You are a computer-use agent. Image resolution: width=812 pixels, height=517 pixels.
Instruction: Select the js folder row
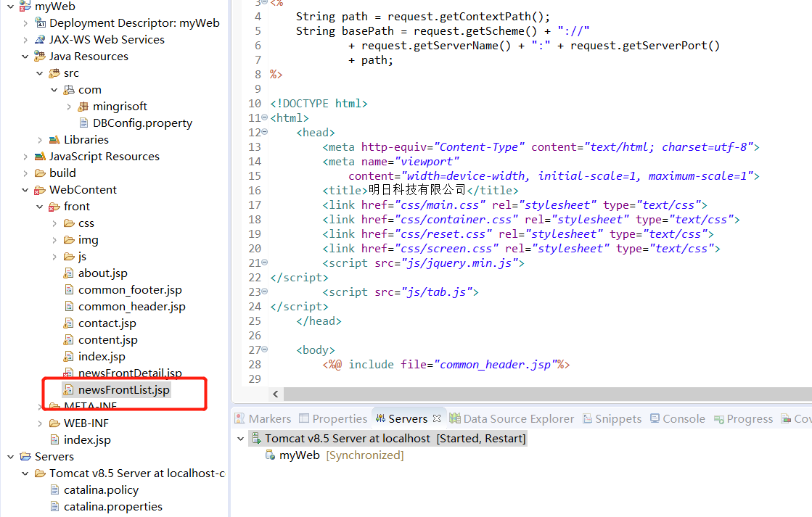[82, 257]
